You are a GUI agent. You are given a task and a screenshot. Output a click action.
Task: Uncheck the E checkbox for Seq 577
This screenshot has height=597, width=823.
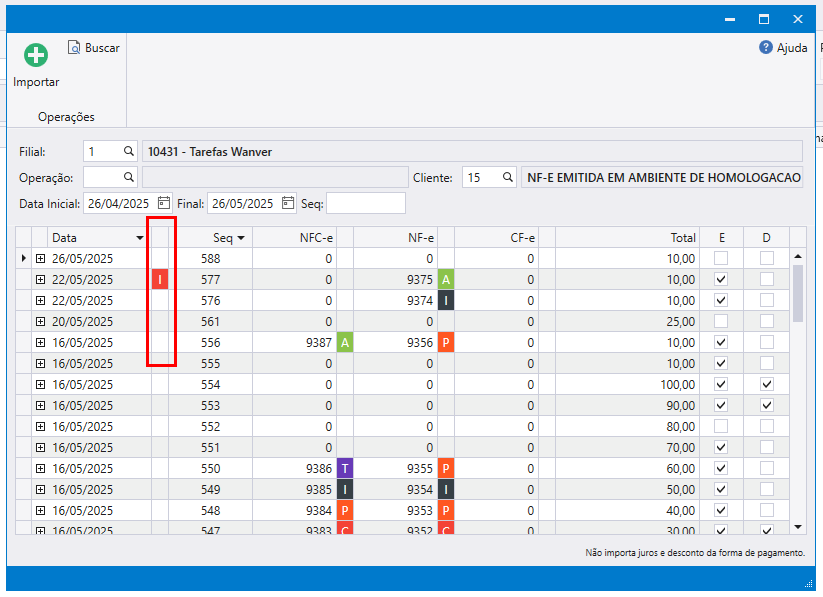[722, 280]
